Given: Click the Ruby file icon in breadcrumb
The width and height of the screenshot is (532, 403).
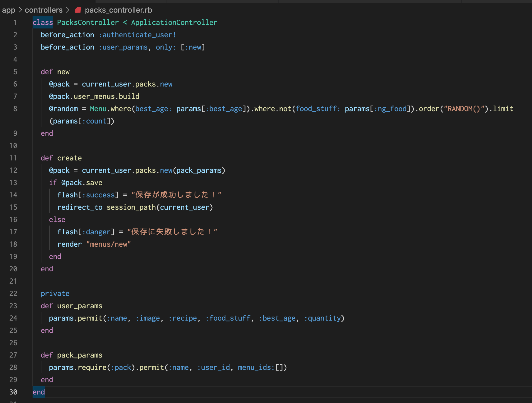Looking at the screenshot, I should [78, 10].
